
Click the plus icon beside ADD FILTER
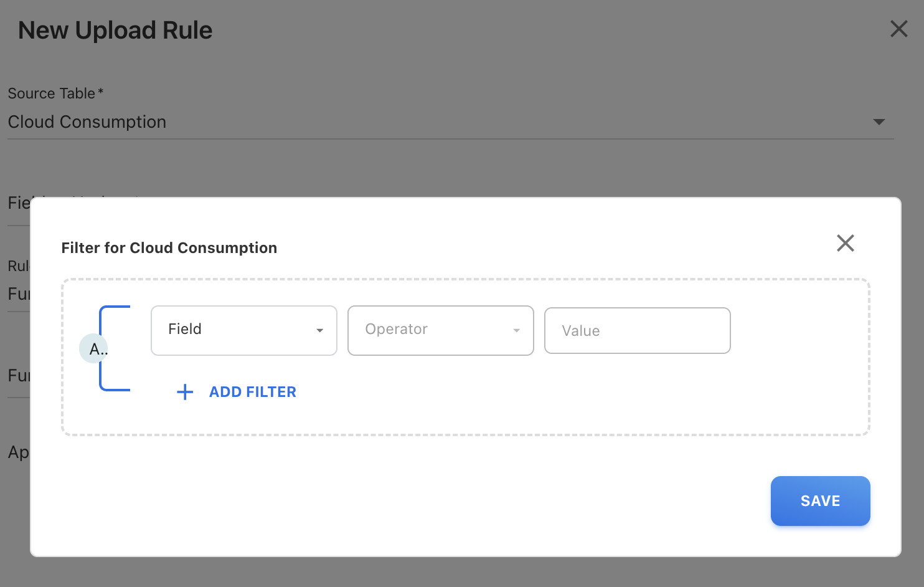click(x=185, y=392)
